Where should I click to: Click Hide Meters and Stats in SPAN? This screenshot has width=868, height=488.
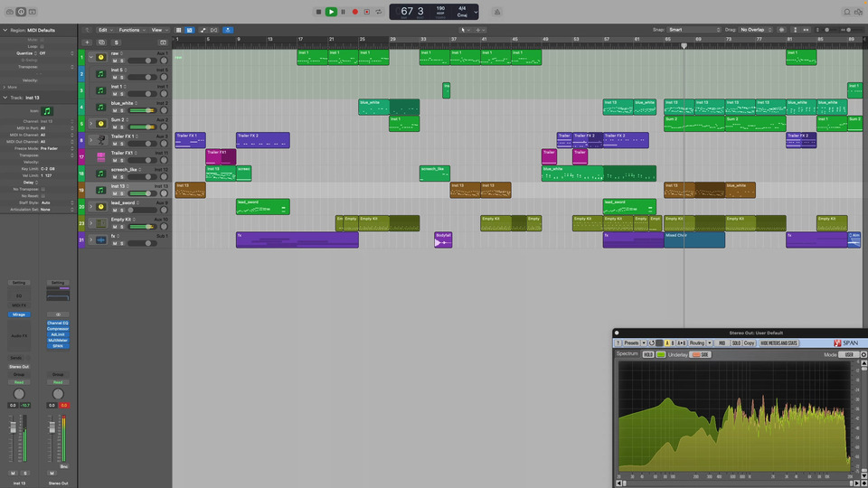[778, 343]
